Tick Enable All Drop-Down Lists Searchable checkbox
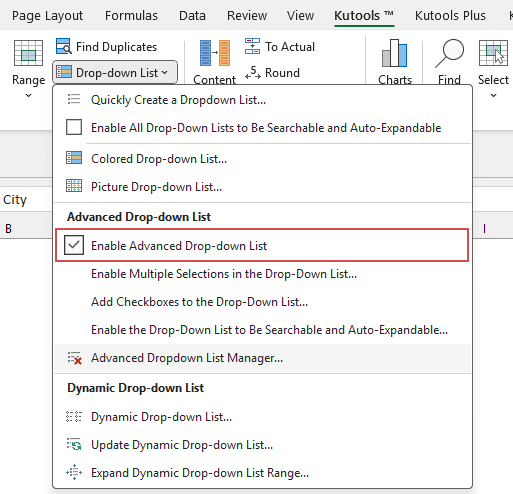Image resolution: width=513 pixels, height=494 pixels. click(74, 127)
